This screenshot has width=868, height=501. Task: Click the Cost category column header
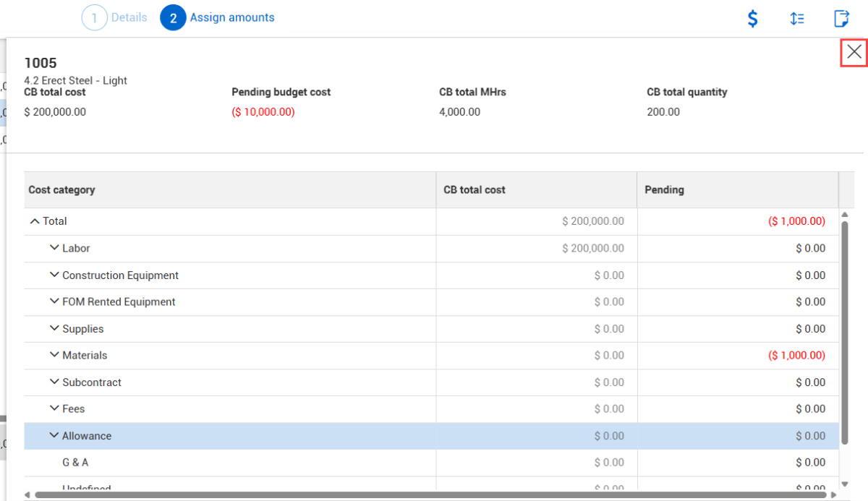(x=61, y=190)
